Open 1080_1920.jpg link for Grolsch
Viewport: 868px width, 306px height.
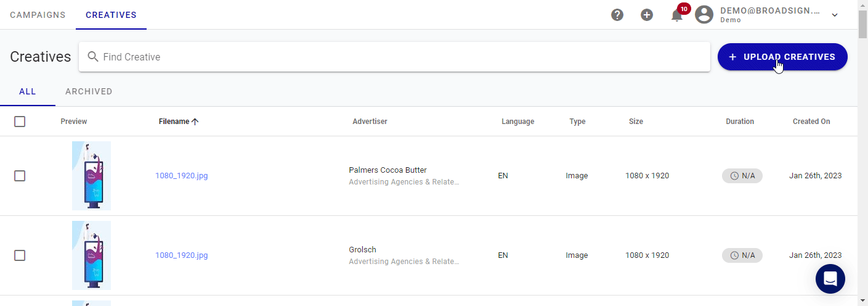coord(182,255)
